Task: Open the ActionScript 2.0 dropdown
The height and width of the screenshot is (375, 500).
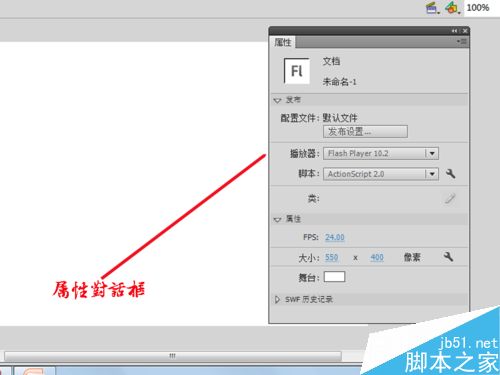Action: tap(381, 174)
